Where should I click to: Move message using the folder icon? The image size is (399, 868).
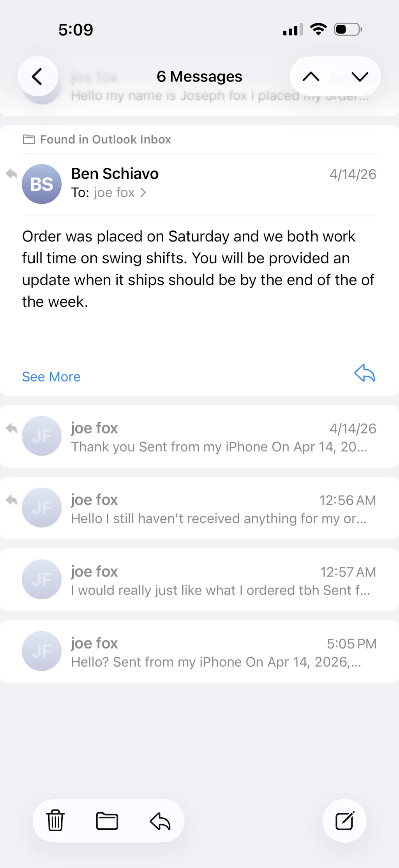point(107,820)
